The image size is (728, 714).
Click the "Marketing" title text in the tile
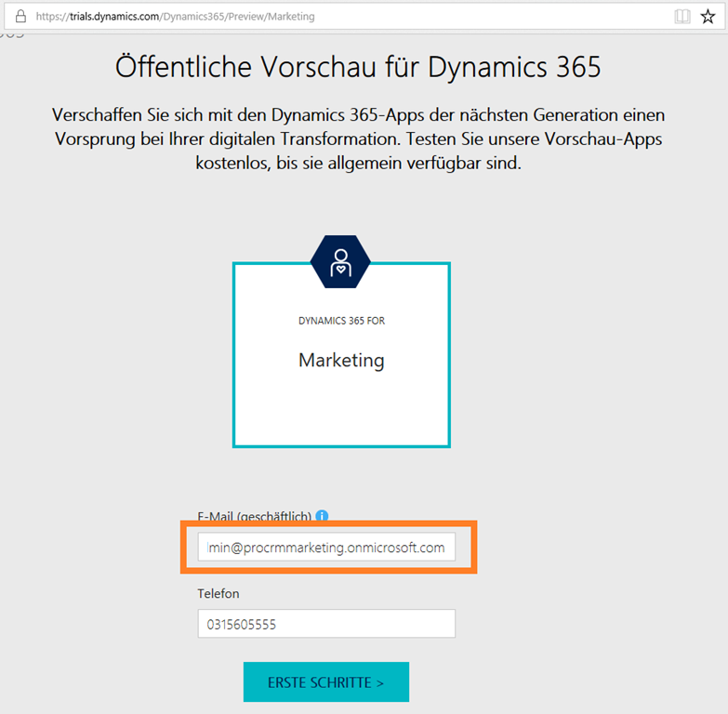pyautogui.click(x=341, y=360)
